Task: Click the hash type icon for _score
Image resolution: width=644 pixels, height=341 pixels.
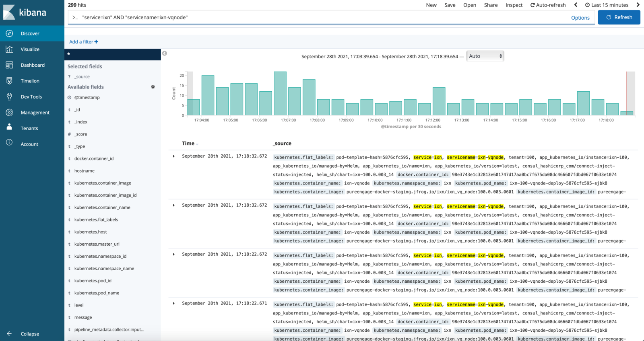Action: 69,134
